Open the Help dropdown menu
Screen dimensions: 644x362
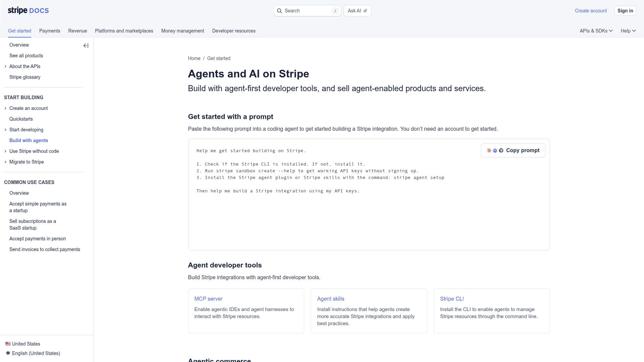(628, 31)
